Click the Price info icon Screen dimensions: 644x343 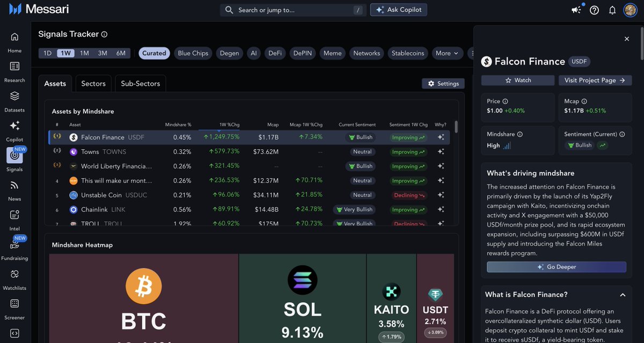coord(505,101)
